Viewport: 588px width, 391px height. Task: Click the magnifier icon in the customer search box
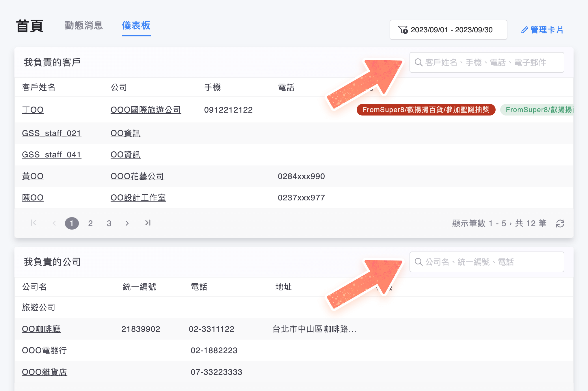click(419, 62)
